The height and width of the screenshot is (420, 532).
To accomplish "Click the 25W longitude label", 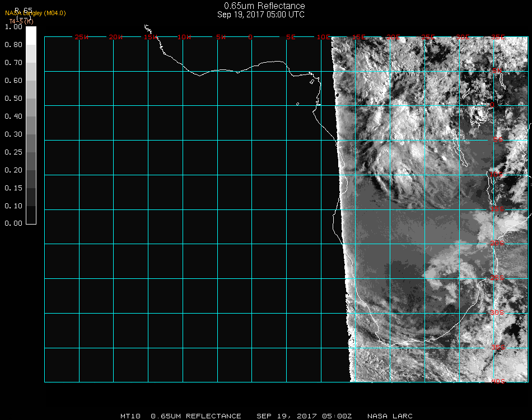I will coord(82,37).
